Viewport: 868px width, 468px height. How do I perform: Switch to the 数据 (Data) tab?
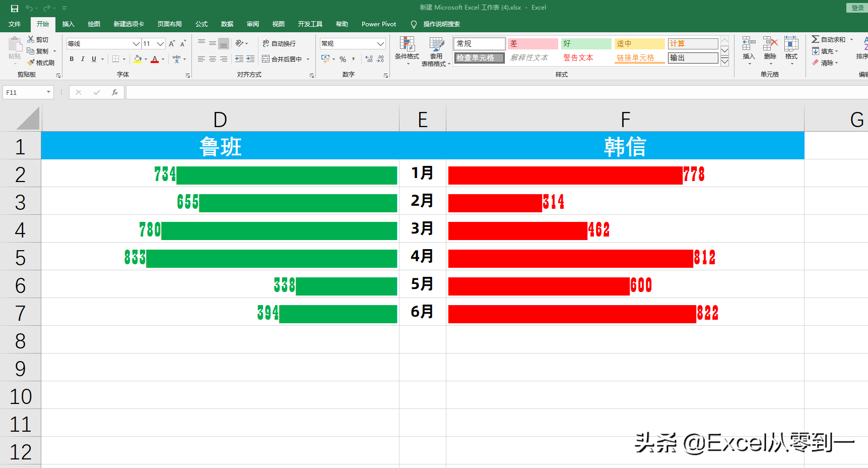pos(227,24)
